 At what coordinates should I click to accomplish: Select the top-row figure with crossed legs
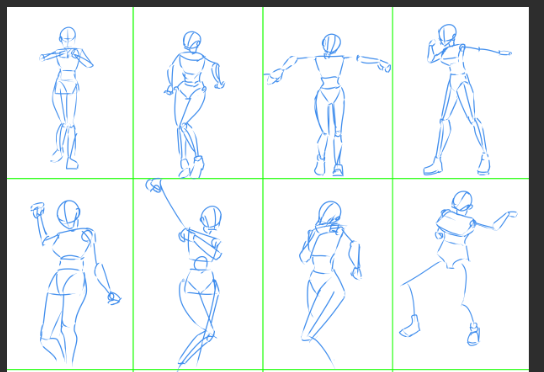[194, 105]
